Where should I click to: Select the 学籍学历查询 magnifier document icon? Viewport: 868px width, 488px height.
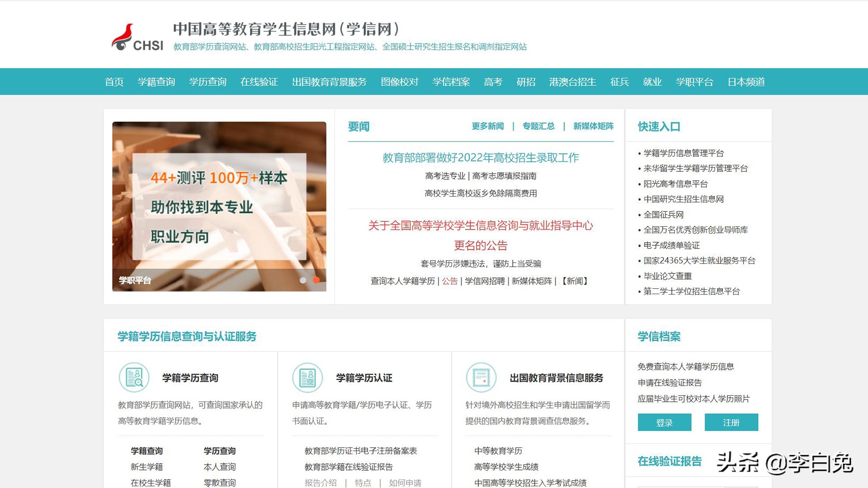click(133, 378)
